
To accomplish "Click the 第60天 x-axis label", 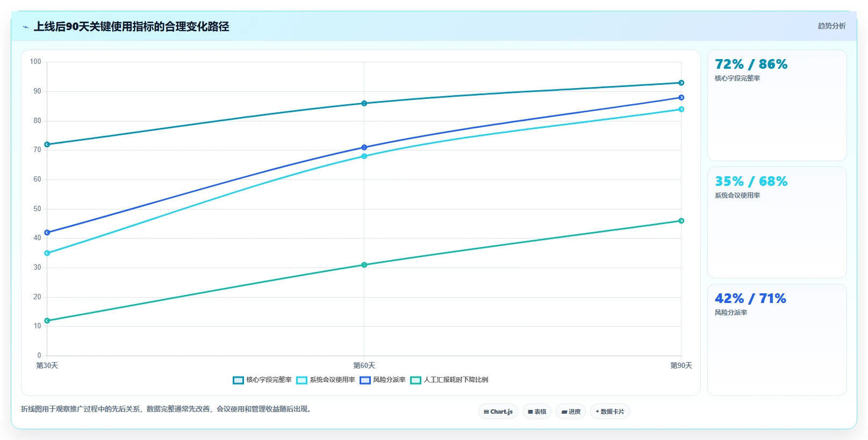I will [x=364, y=365].
